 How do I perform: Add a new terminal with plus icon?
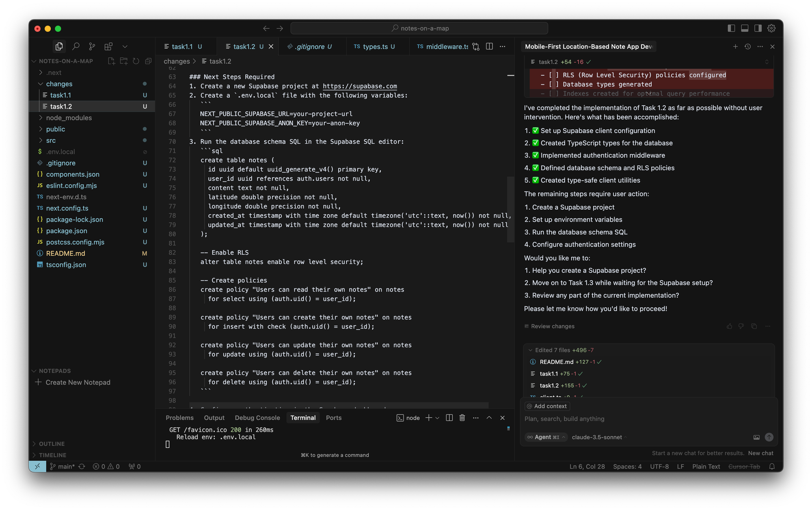click(428, 418)
